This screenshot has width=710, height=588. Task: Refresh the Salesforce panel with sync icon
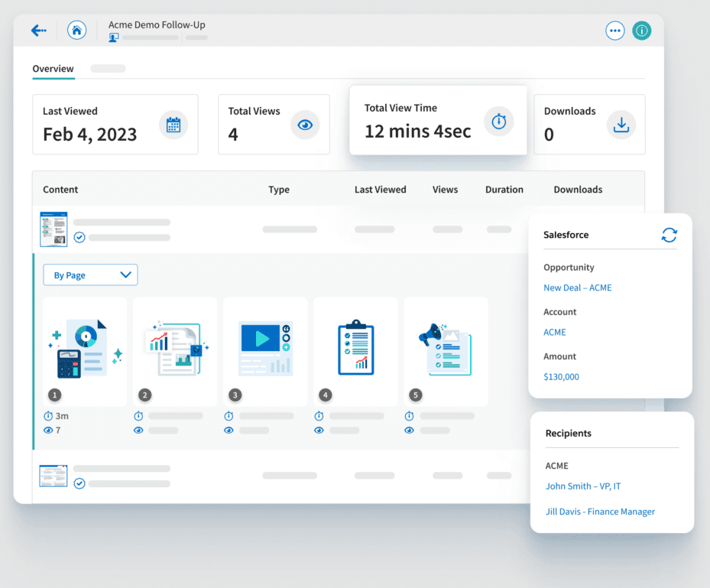point(669,235)
